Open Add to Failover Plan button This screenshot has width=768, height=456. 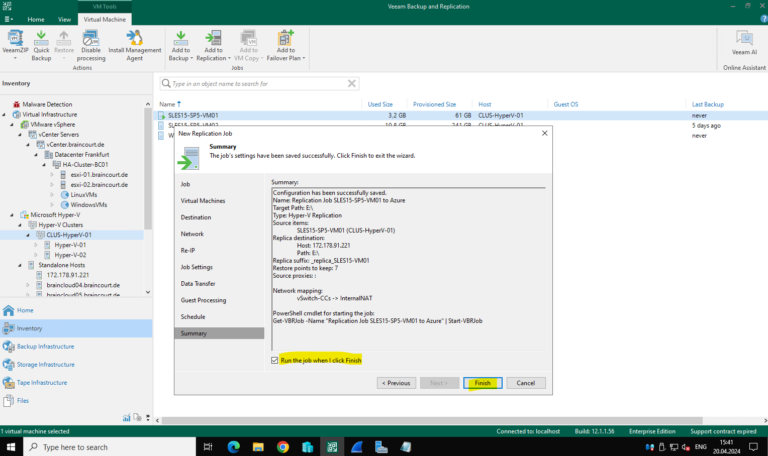point(286,45)
